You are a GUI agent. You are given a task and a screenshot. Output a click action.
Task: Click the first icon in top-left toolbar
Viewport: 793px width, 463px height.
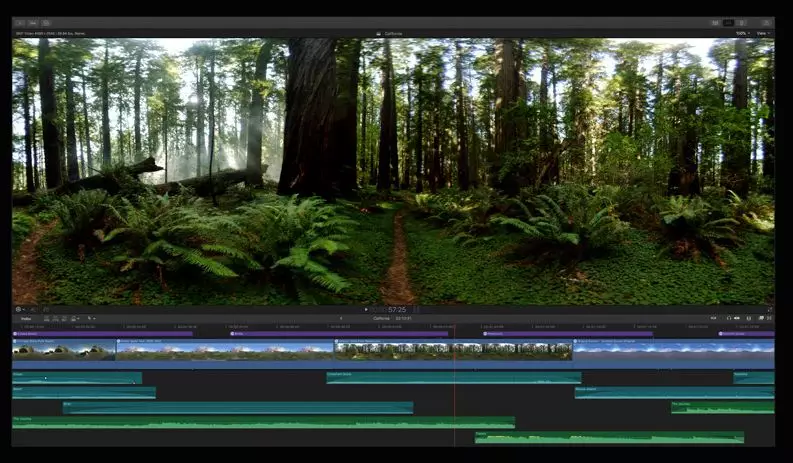pyautogui.click(x=19, y=22)
